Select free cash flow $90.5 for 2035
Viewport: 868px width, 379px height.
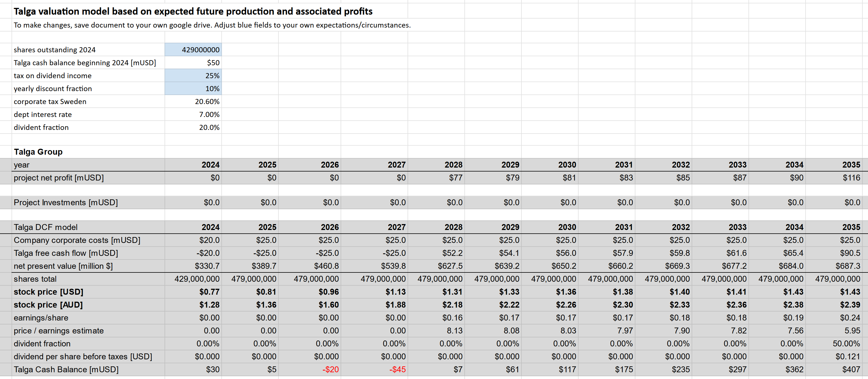(834, 253)
